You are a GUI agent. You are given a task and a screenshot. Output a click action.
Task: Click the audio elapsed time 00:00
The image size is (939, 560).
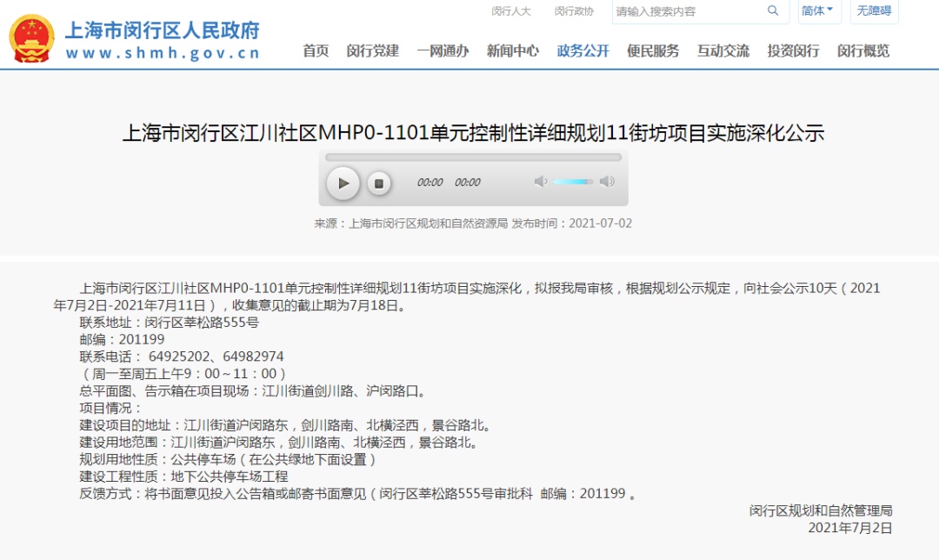tap(430, 183)
